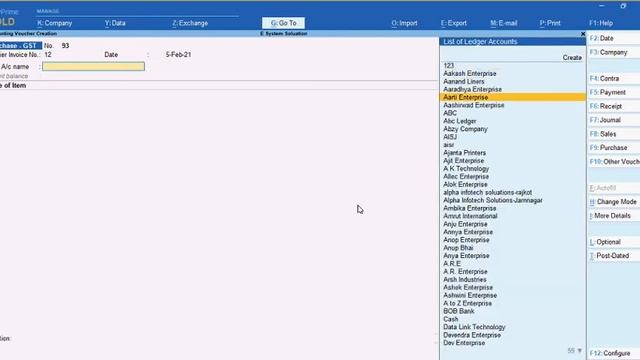Select Cash ledger
640x360 pixels.
pyautogui.click(x=451, y=319)
